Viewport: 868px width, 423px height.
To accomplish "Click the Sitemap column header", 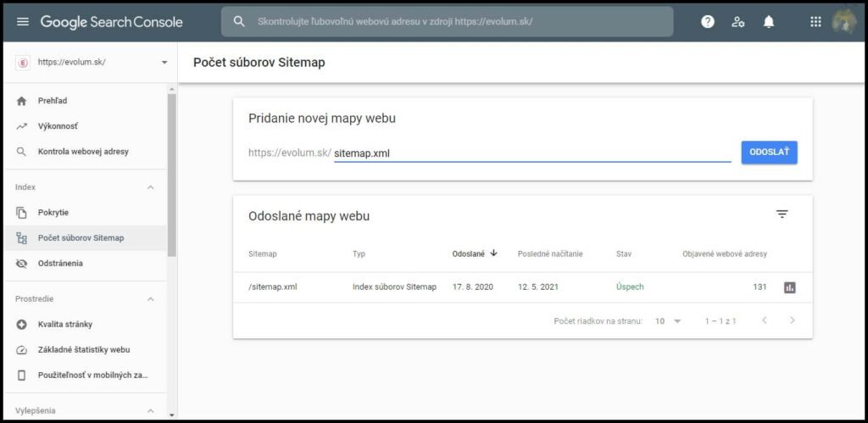I will (263, 254).
